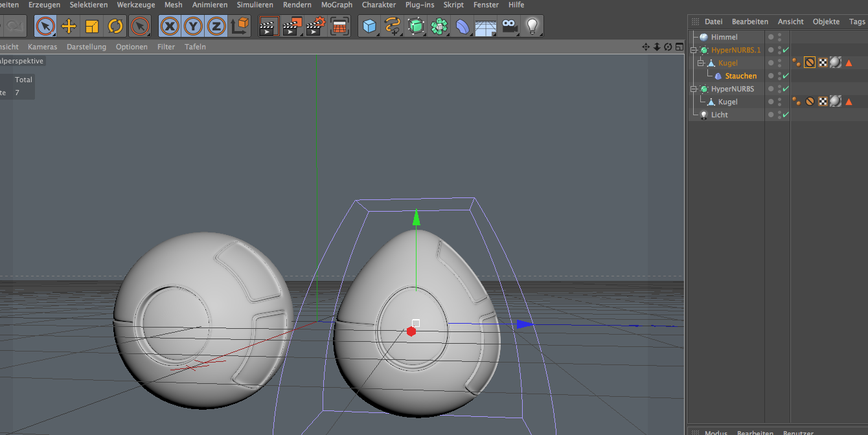868x435 pixels.
Task: Toggle the X axis lock
Action: [x=170, y=26]
